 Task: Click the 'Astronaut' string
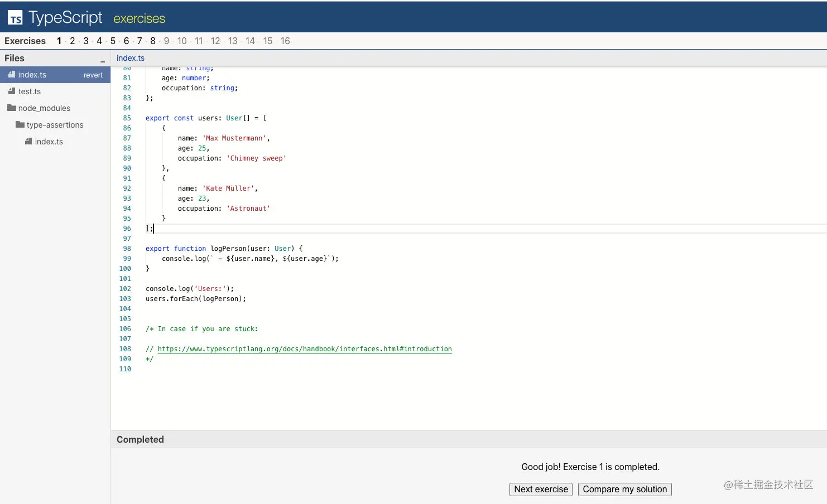pos(248,209)
